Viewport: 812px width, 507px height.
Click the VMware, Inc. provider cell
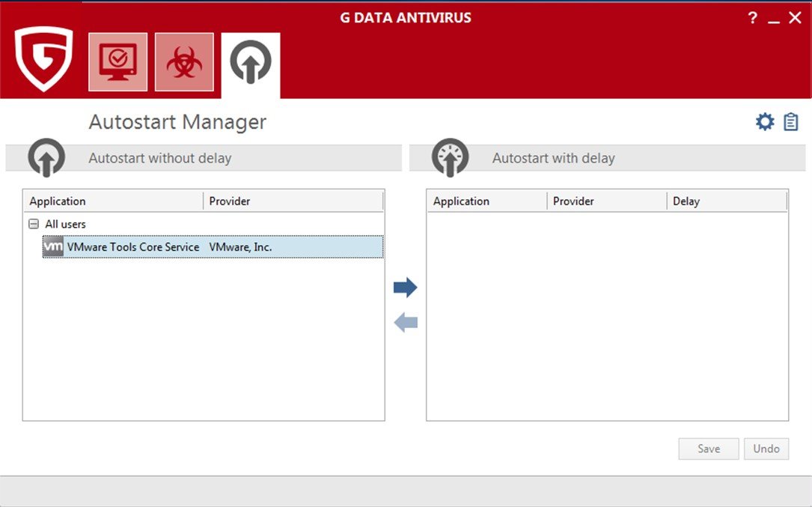click(x=240, y=247)
